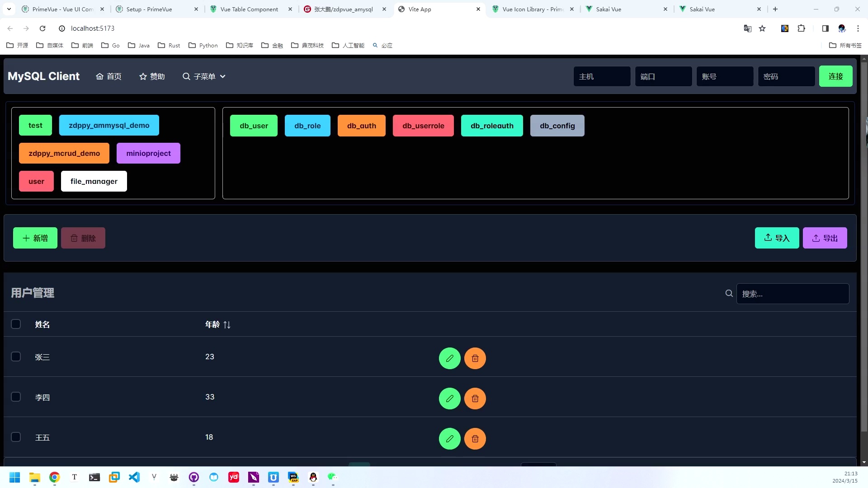
Task: Open the browser profile dropdown arrow on far left
Action: point(9,9)
